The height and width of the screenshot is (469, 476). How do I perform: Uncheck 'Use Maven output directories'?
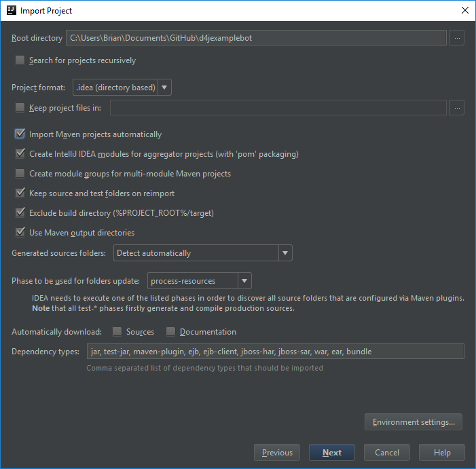point(20,232)
